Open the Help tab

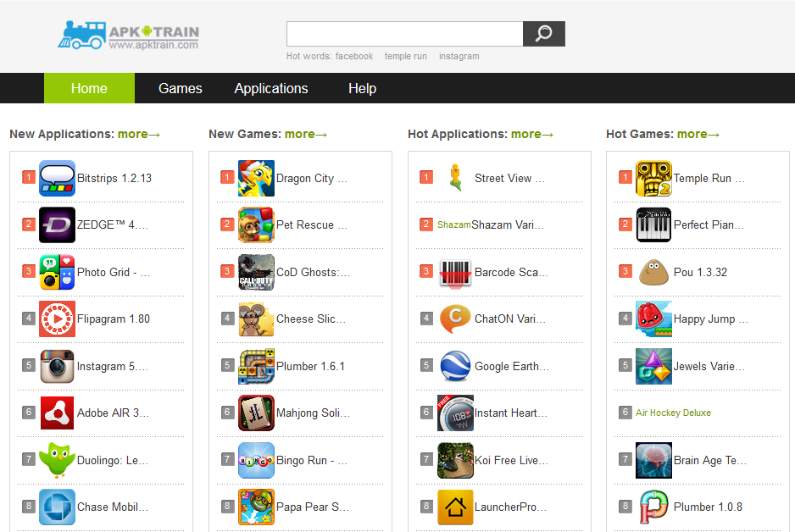click(x=362, y=88)
